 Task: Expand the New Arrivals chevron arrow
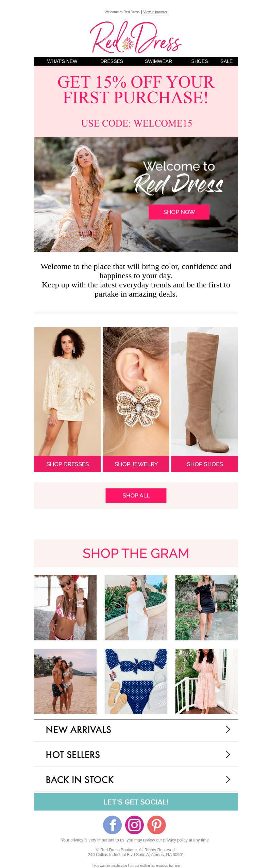(228, 729)
